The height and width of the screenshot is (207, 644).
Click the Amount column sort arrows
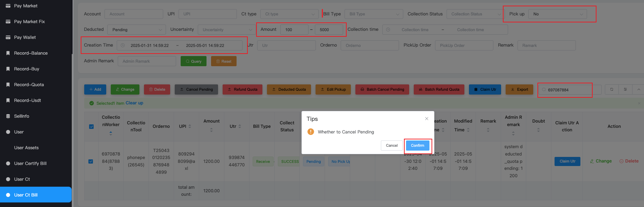pos(211,130)
